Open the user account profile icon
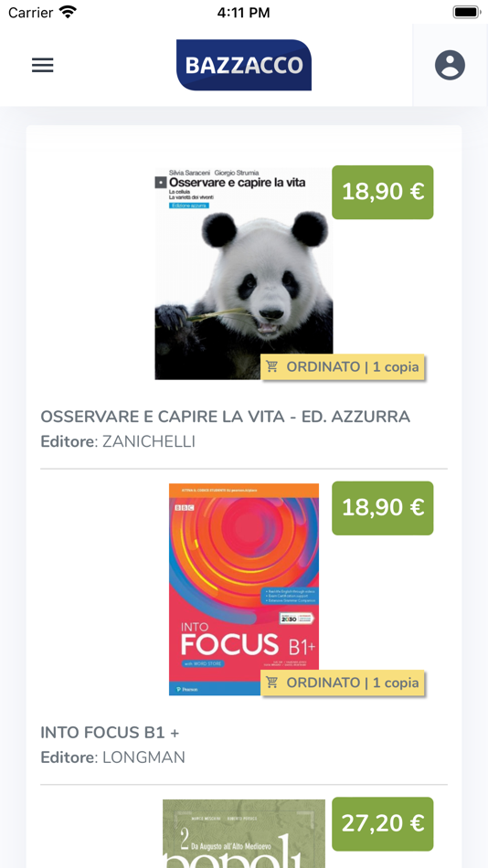This screenshot has width=488, height=868. pos(450,65)
